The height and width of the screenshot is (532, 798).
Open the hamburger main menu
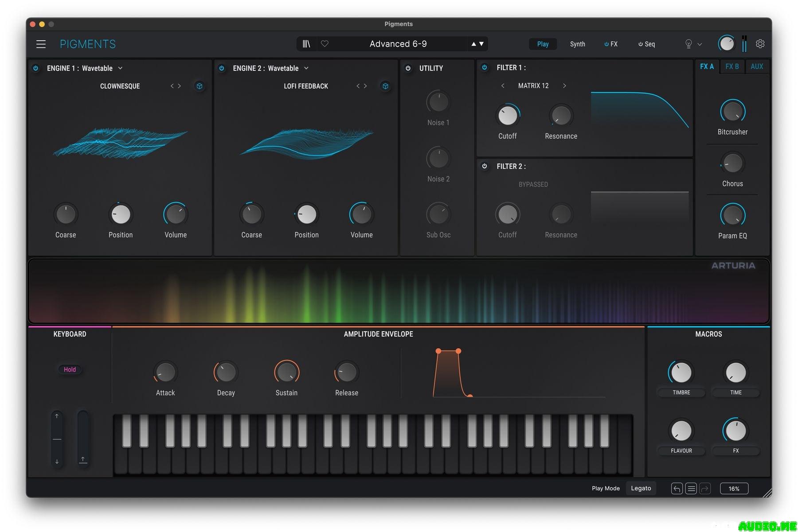tap(41, 44)
